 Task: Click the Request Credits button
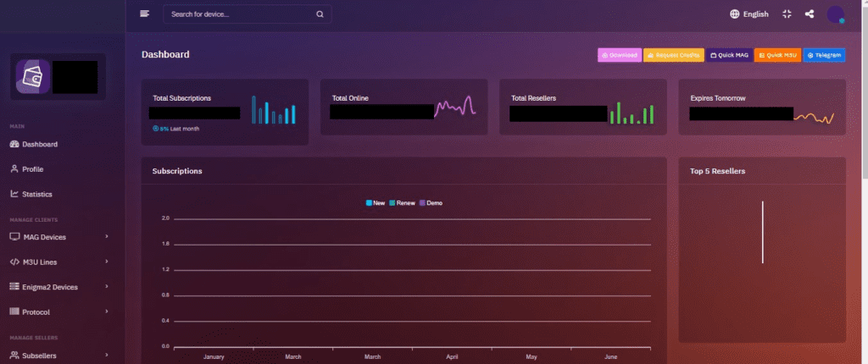pyautogui.click(x=673, y=55)
